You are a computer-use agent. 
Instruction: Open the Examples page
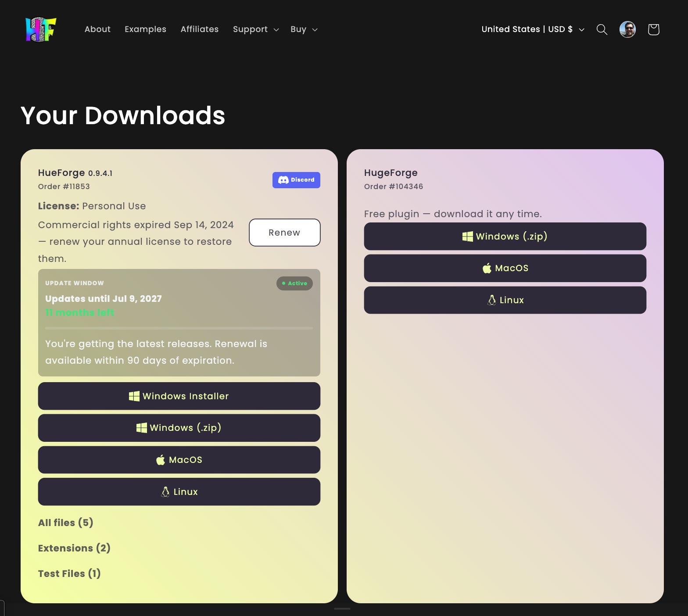145,29
